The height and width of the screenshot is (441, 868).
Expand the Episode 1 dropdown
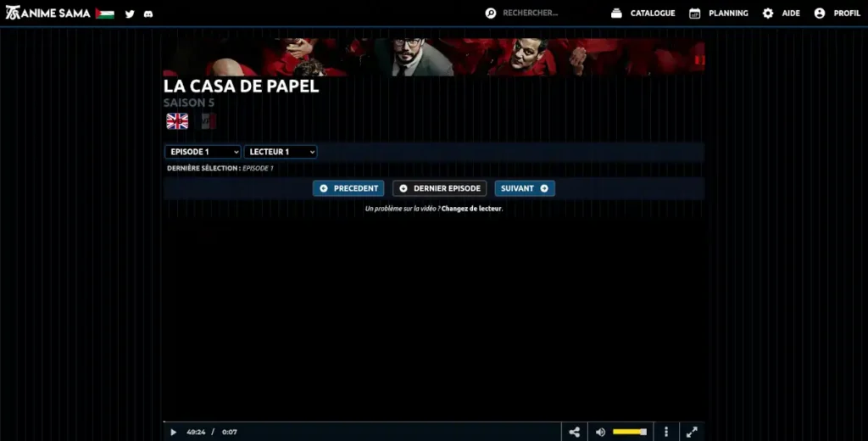point(203,152)
